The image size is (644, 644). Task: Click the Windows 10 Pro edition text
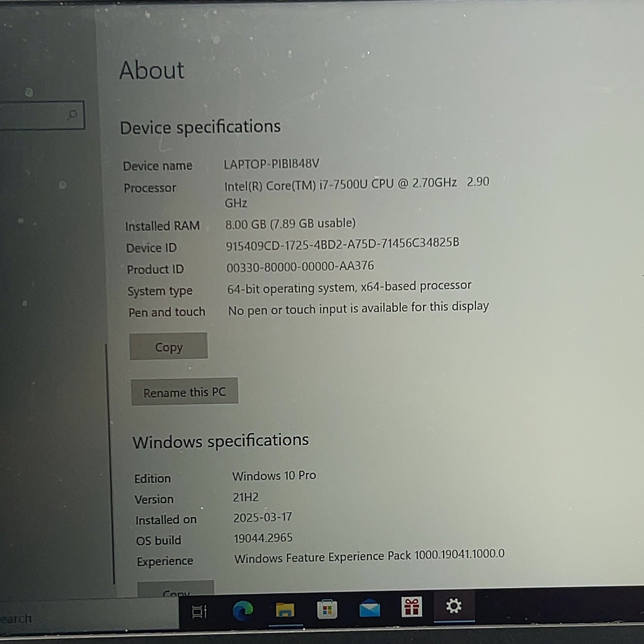tap(274, 476)
